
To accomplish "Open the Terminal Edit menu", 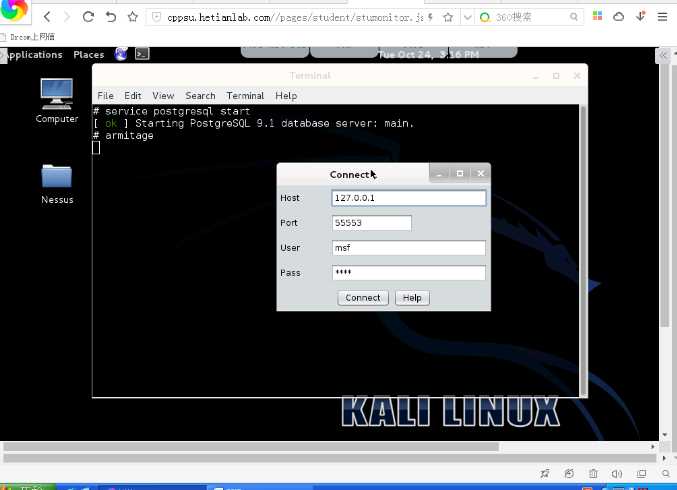I will coord(133,95).
